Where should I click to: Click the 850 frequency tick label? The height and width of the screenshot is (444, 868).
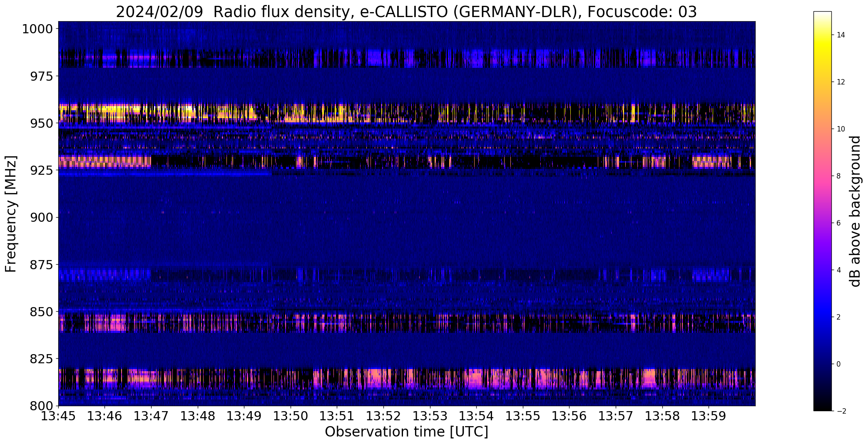coord(41,311)
